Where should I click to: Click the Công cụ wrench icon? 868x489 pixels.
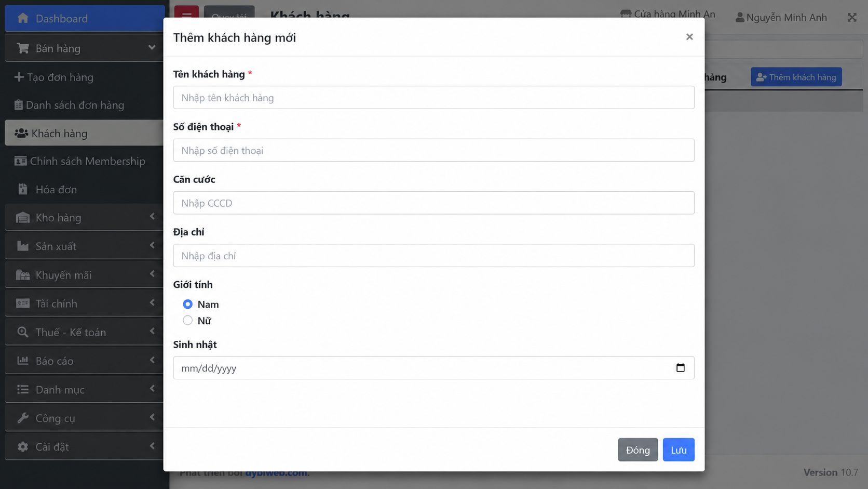click(23, 418)
